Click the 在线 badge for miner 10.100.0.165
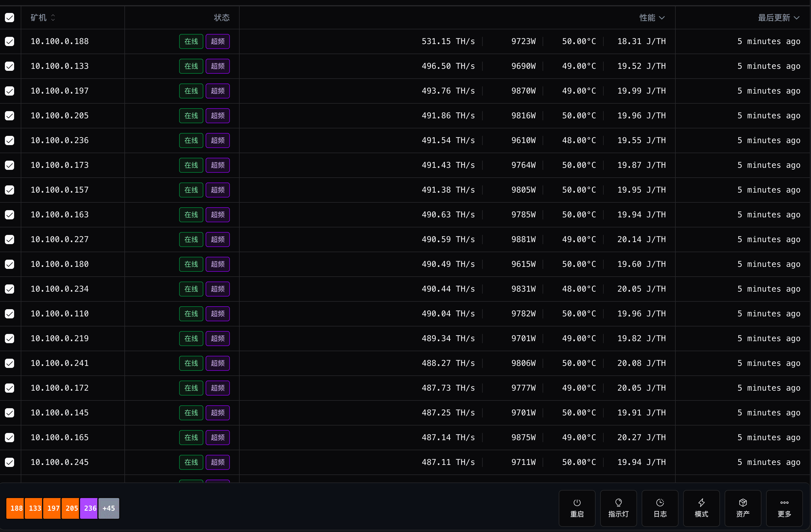Image resolution: width=811 pixels, height=532 pixels. [x=191, y=437]
